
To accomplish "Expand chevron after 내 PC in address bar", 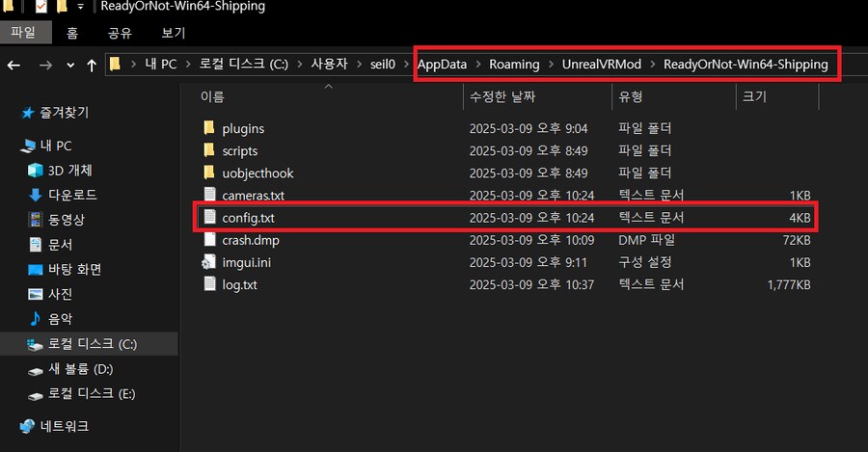I will (x=188, y=65).
